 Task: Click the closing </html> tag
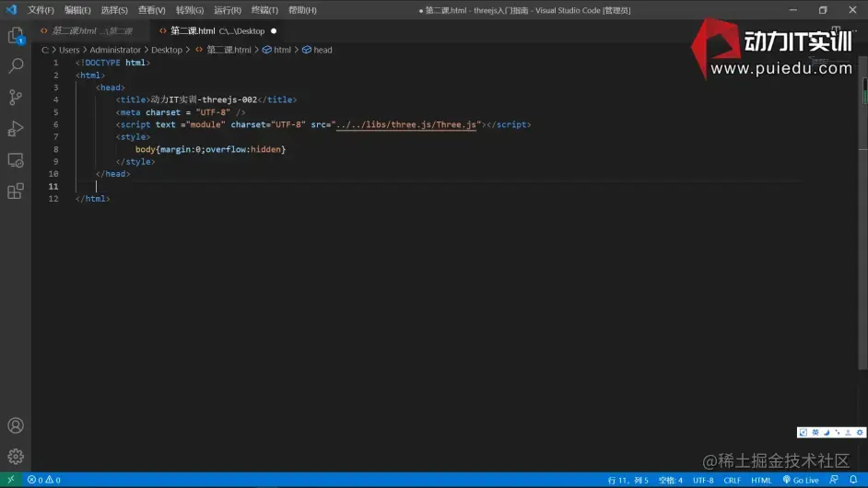[93, 199]
